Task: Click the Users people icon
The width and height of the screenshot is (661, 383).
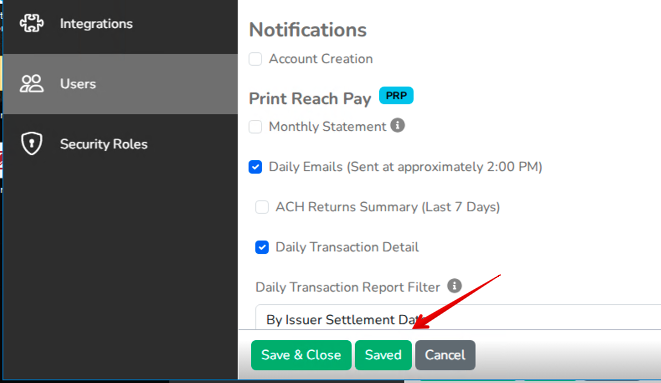Action: [32, 83]
